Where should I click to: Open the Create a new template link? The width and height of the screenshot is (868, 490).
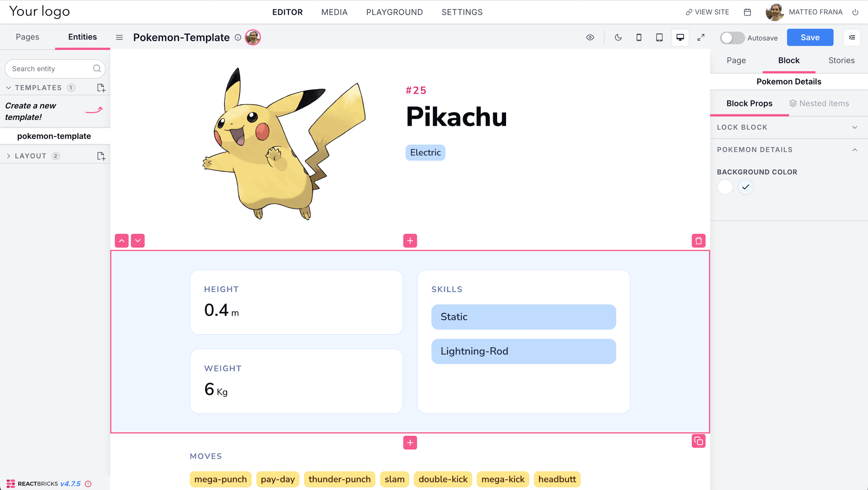point(31,111)
